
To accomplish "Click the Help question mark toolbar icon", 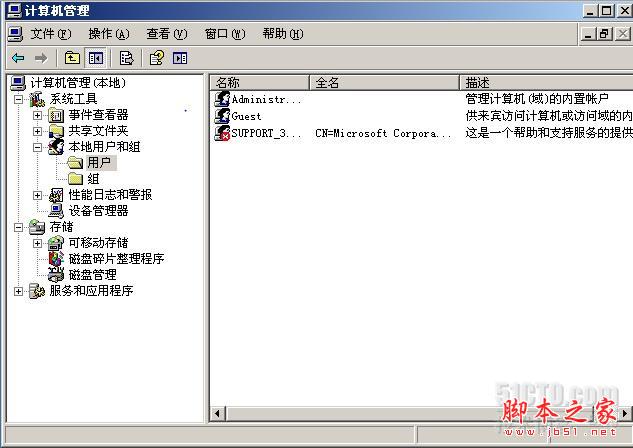I will pyautogui.click(x=157, y=58).
